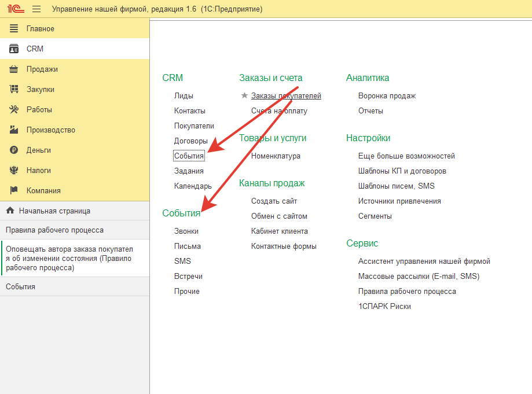This screenshot has width=532, height=394.
Task: Open Шаблоны писем, SMS
Action: coord(397,186)
